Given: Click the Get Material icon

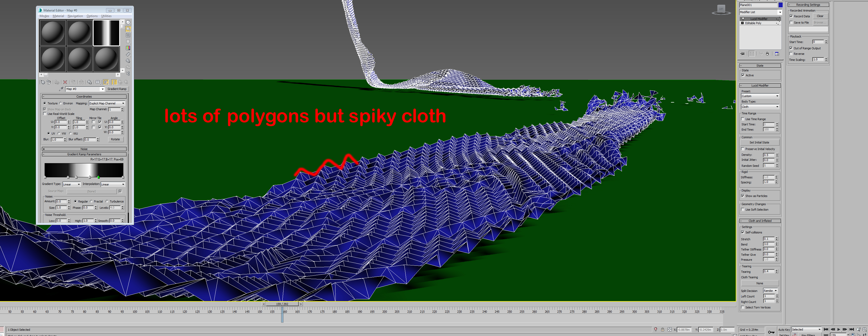Looking at the screenshot, I should click(43, 82).
